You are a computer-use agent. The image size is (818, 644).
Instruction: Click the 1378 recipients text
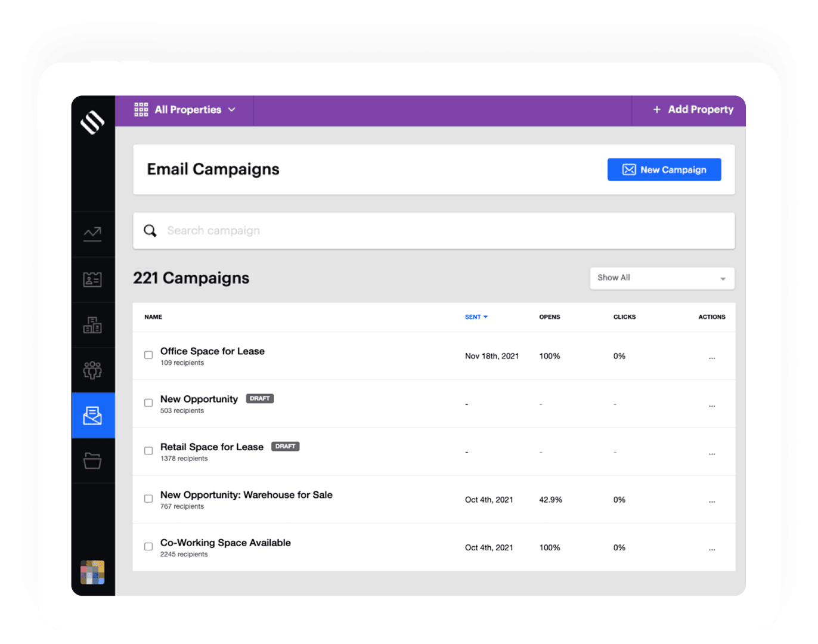[x=184, y=459]
